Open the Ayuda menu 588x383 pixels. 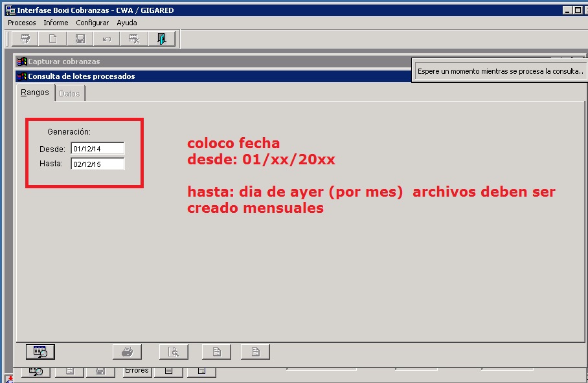[x=126, y=23]
